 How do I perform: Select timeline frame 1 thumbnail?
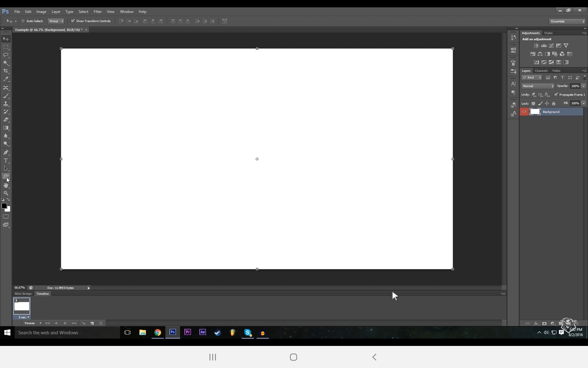(x=22, y=306)
